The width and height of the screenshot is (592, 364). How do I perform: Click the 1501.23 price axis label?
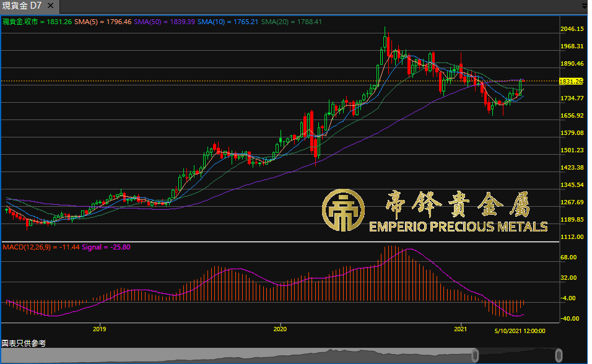pyautogui.click(x=572, y=150)
